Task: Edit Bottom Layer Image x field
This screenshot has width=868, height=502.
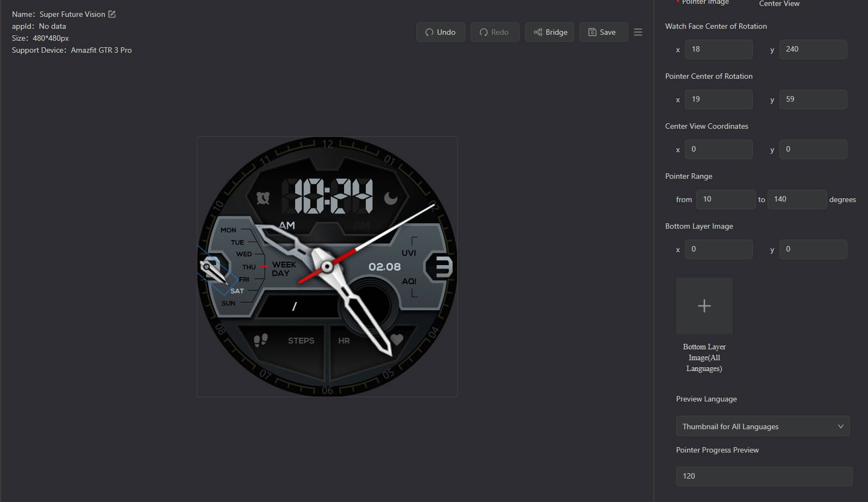Action: coord(719,249)
